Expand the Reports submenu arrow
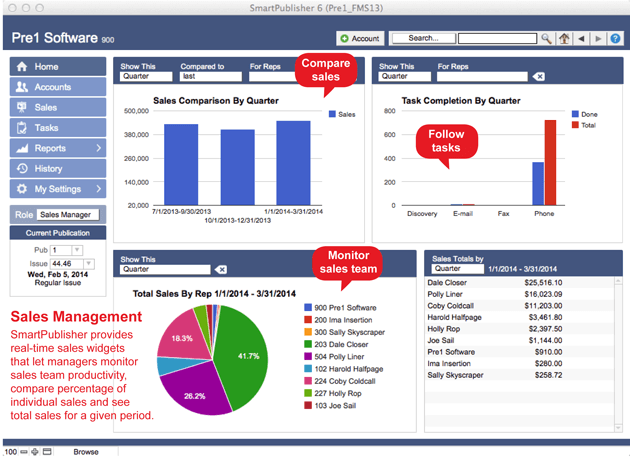 (x=99, y=148)
